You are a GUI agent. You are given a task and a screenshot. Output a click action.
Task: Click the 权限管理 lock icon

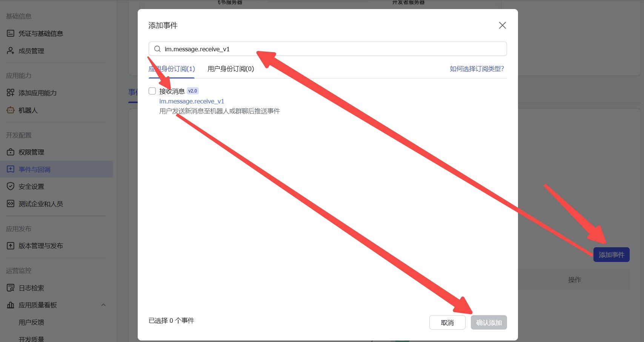pyautogui.click(x=11, y=152)
